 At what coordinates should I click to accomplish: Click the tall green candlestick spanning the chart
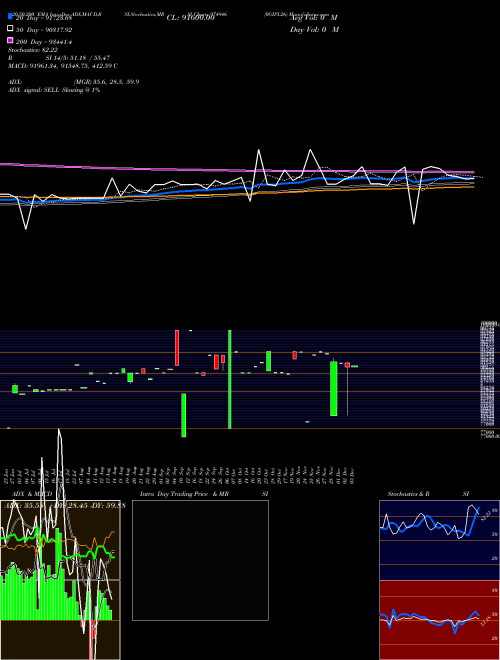(x=230, y=379)
